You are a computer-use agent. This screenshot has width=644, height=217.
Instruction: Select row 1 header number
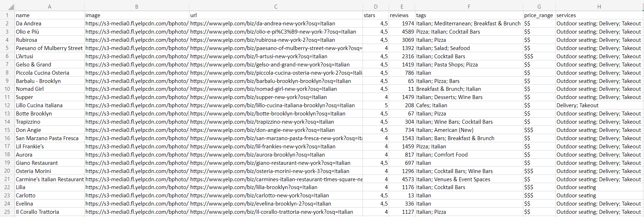[x=7, y=15]
